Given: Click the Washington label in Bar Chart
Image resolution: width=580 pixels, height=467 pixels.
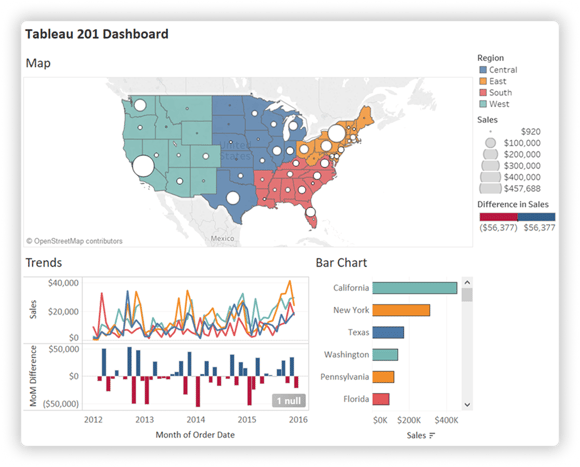Looking at the screenshot, I should [347, 355].
